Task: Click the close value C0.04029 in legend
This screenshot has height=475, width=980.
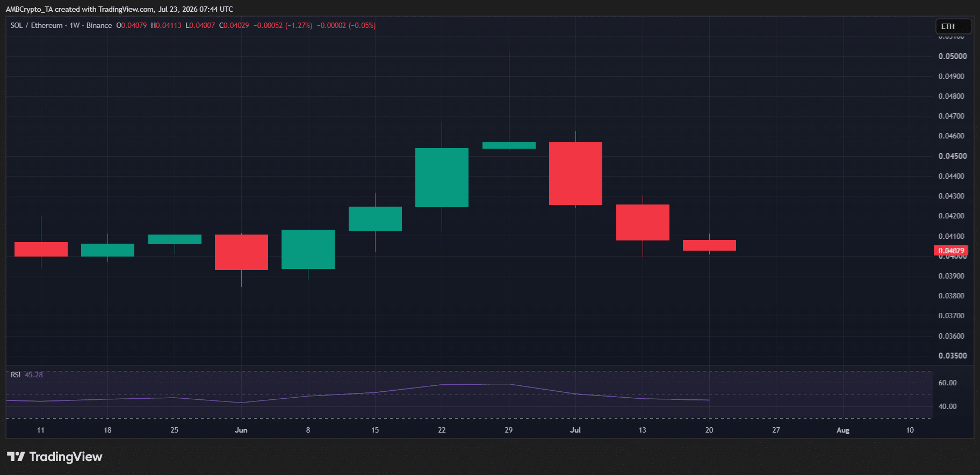Action: tap(234, 25)
